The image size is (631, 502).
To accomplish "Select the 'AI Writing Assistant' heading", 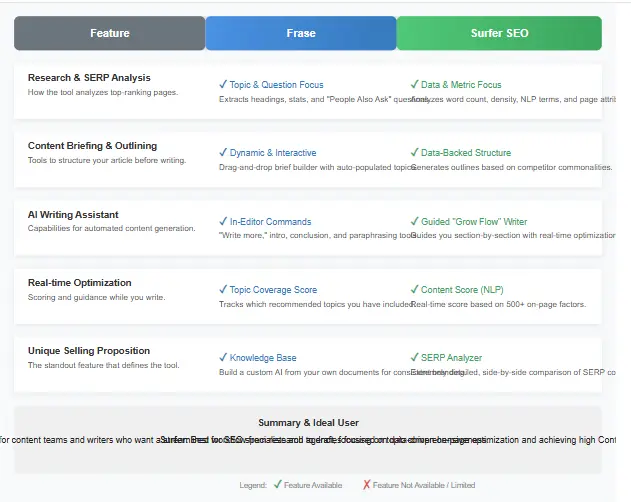I will [73, 215].
